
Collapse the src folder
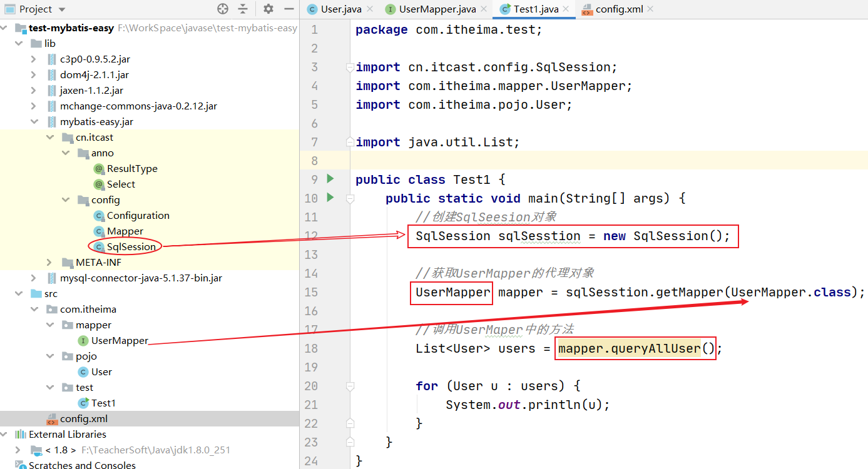18,294
